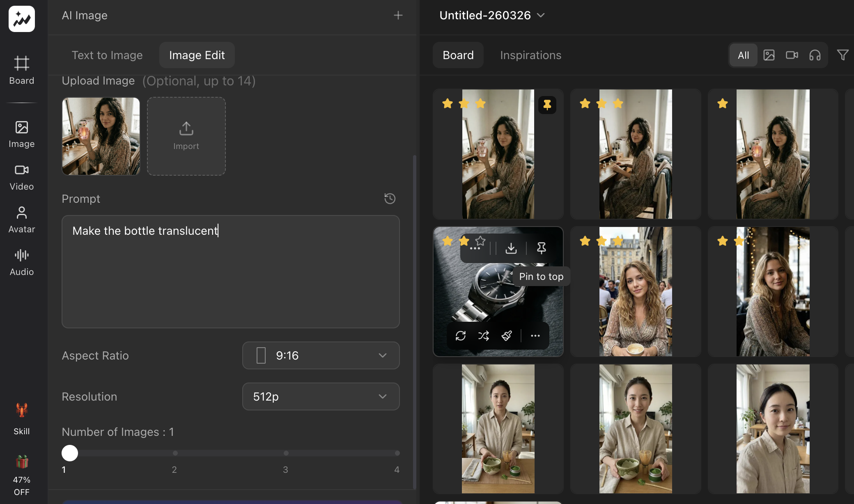Viewport: 854px width, 504px height.
Task: Create a new AI Image task with the plus icon
Action: tap(398, 15)
